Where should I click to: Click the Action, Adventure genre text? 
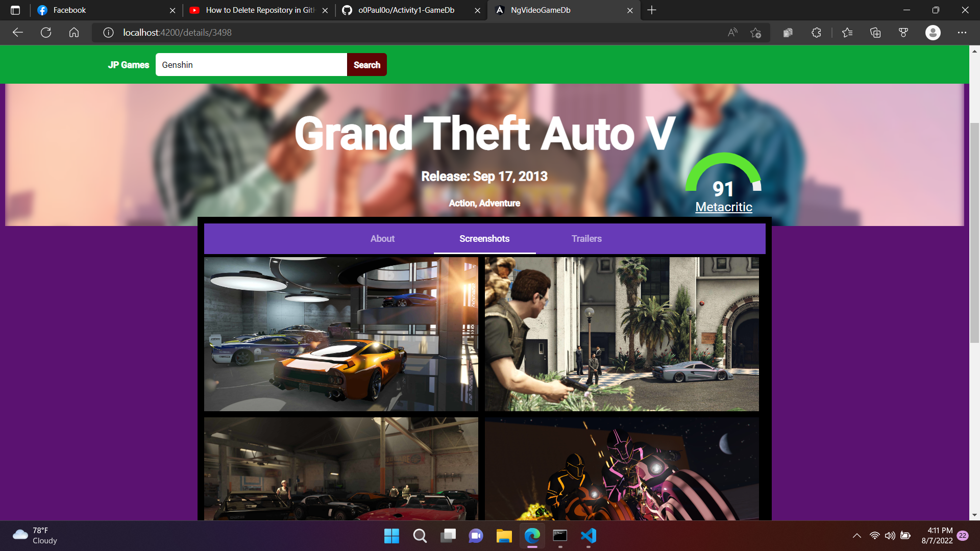484,203
